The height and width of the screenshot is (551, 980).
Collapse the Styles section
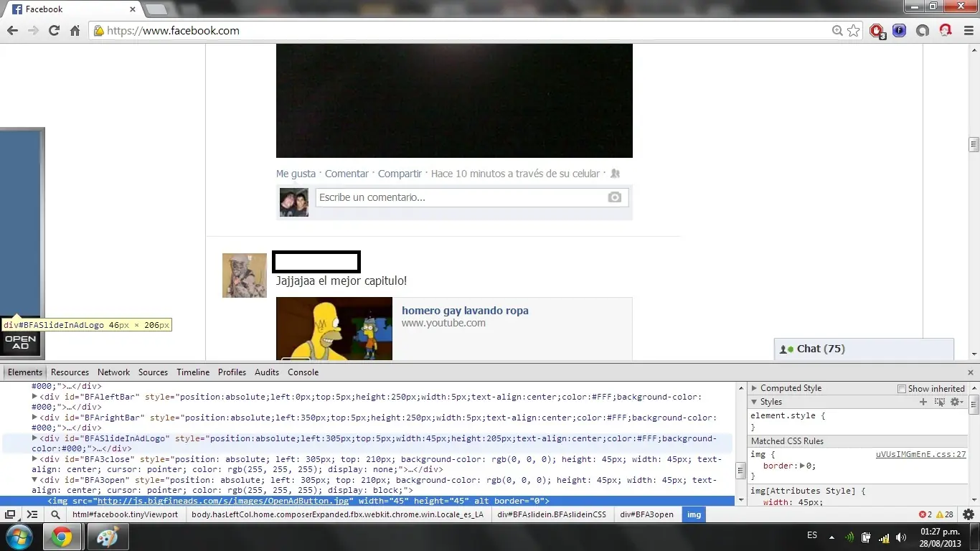click(754, 402)
